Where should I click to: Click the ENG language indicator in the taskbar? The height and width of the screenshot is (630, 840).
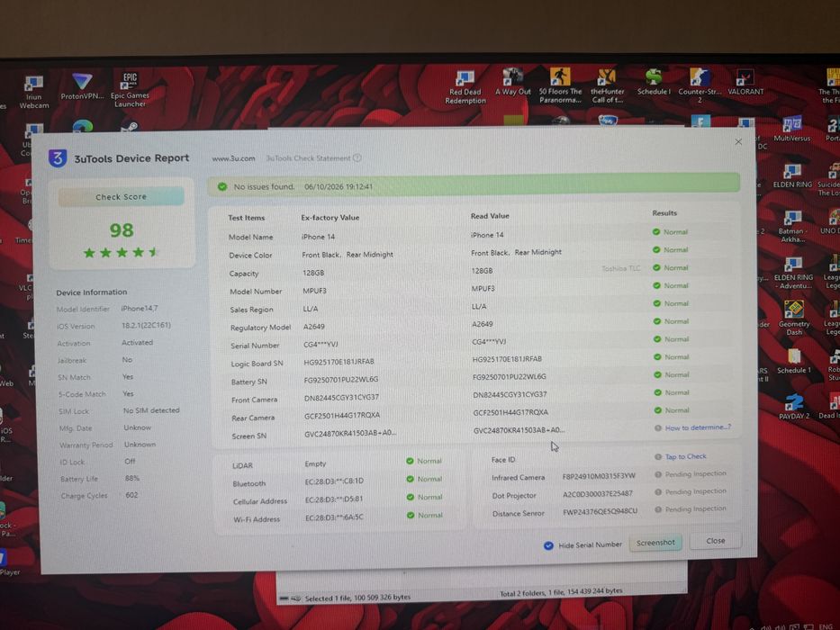tap(826, 626)
